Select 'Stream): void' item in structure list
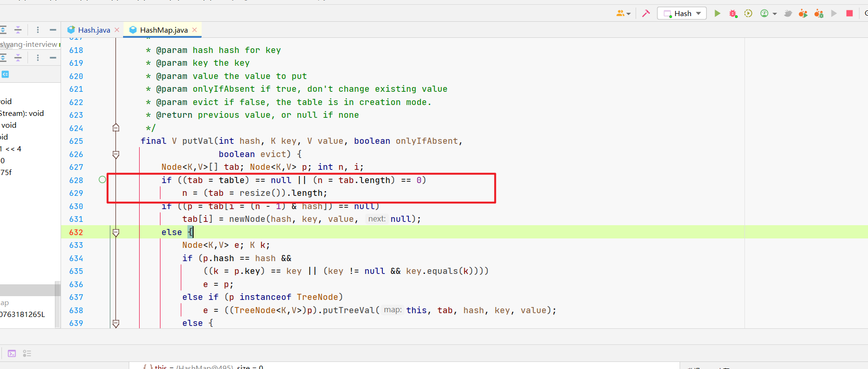This screenshot has height=369, width=868. 22,113
